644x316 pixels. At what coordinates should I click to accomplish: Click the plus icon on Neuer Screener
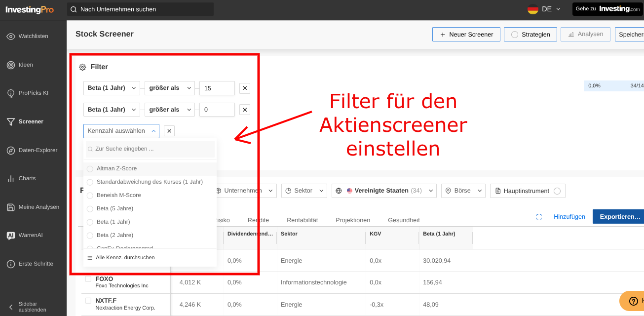coord(443,35)
